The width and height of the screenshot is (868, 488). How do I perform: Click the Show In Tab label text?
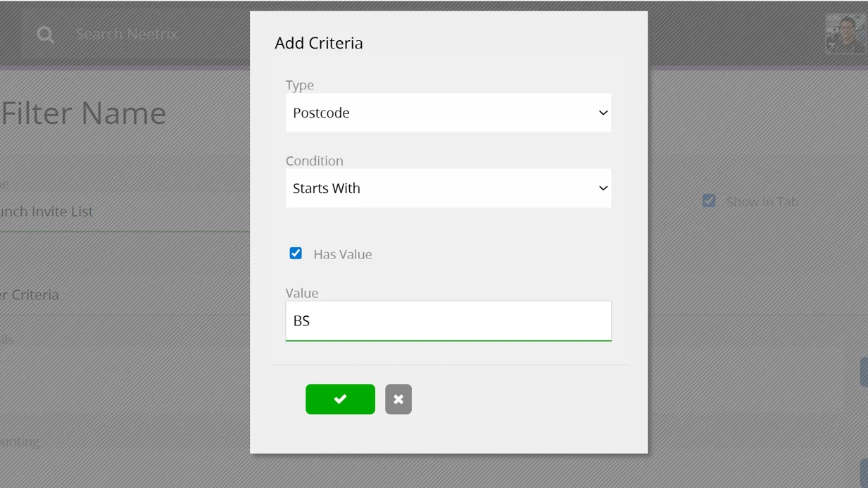[x=762, y=202]
